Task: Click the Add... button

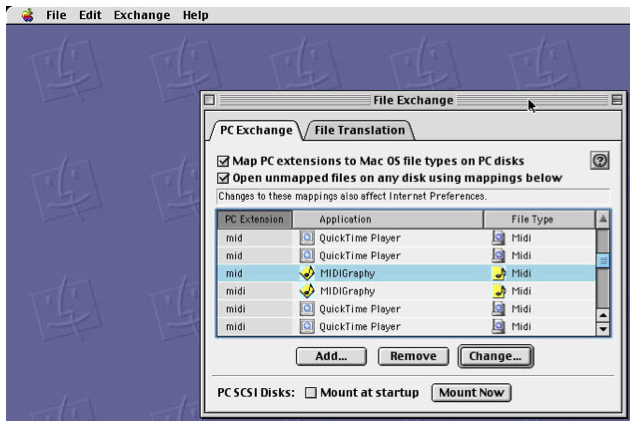Action: click(331, 356)
